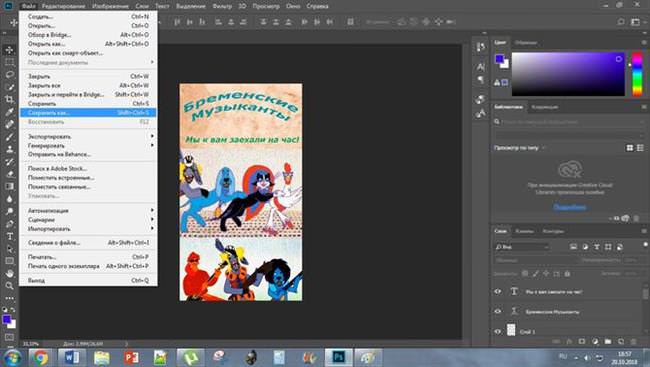Image resolution: width=650 pixels, height=367 pixels.
Task: Select the Brush tool
Action: tap(9, 137)
